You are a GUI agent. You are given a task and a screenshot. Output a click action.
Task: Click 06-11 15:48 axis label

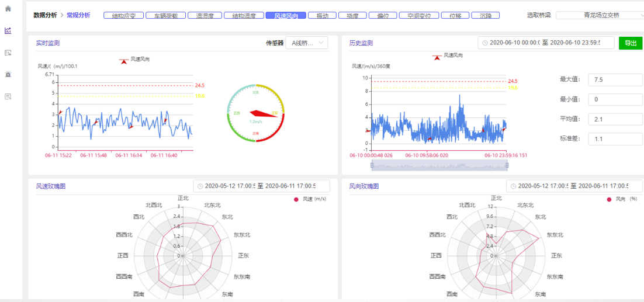click(94, 155)
